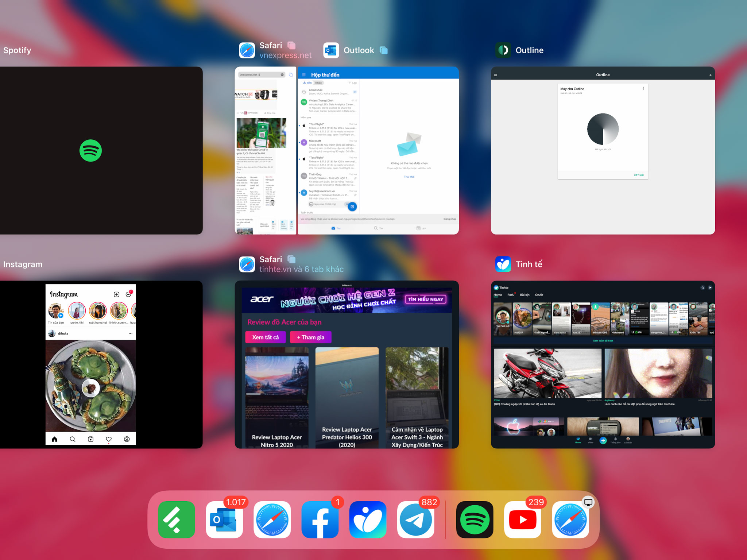Tap compose button in Outlook
Screen dimensions: 747x560
click(352, 206)
